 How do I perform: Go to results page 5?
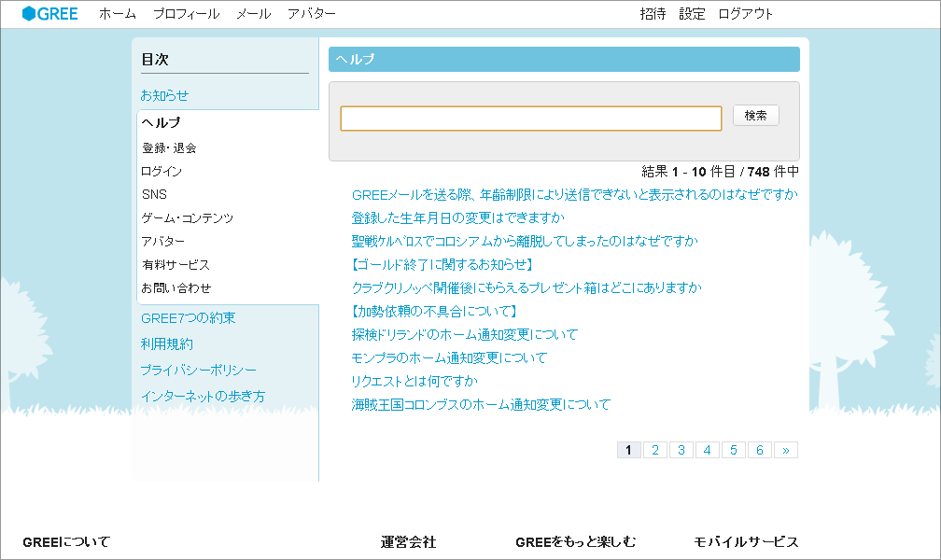click(x=734, y=450)
